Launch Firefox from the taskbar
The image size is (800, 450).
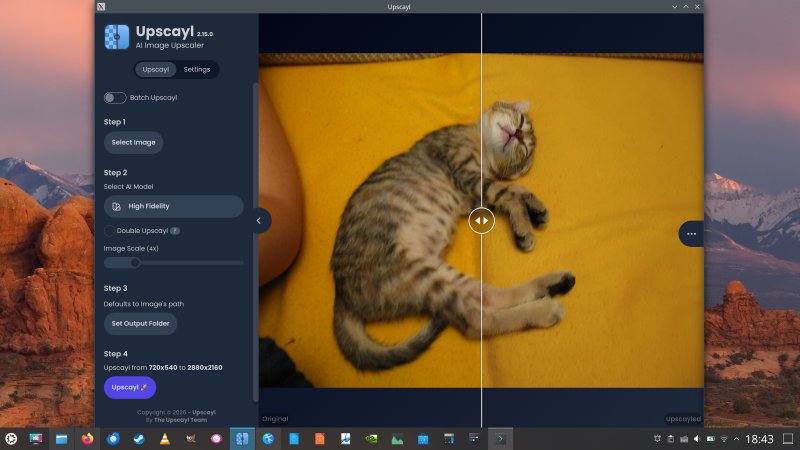coord(87,439)
